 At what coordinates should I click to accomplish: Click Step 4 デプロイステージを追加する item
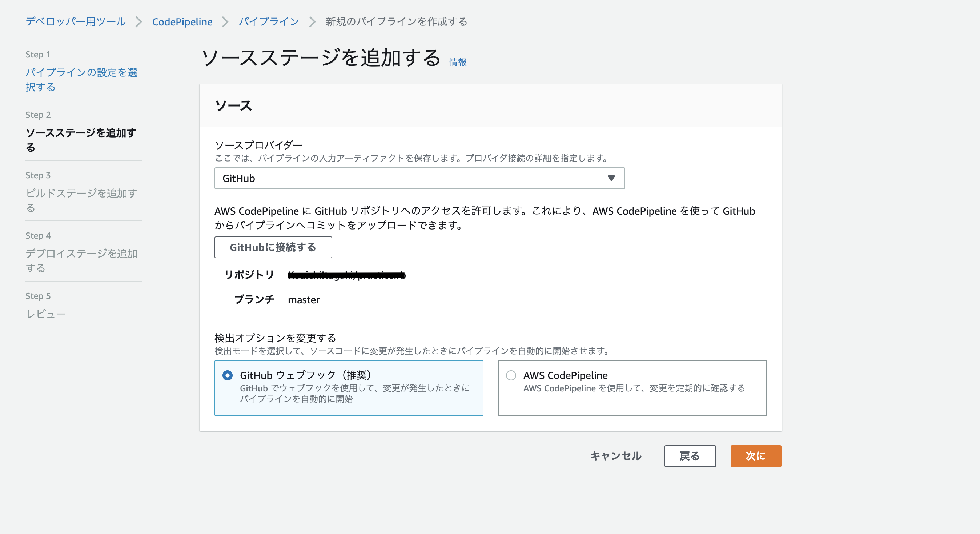click(x=81, y=260)
